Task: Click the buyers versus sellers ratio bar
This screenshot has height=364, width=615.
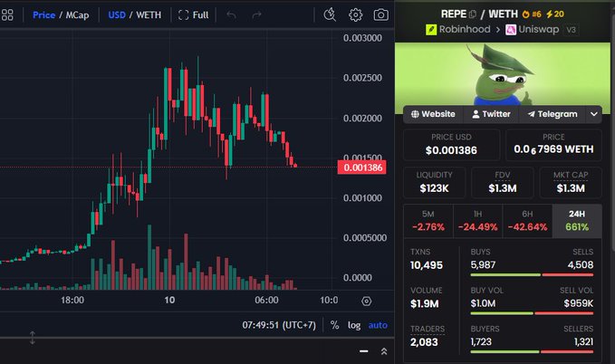Action: tap(532, 352)
